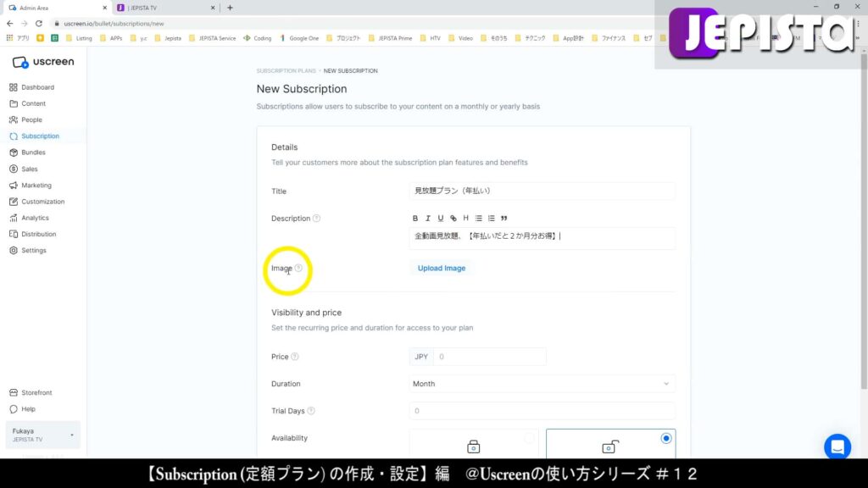The height and width of the screenshot is (488, 868).
Task: Show help tooltip for Price
Action: (x=295, y=357)
